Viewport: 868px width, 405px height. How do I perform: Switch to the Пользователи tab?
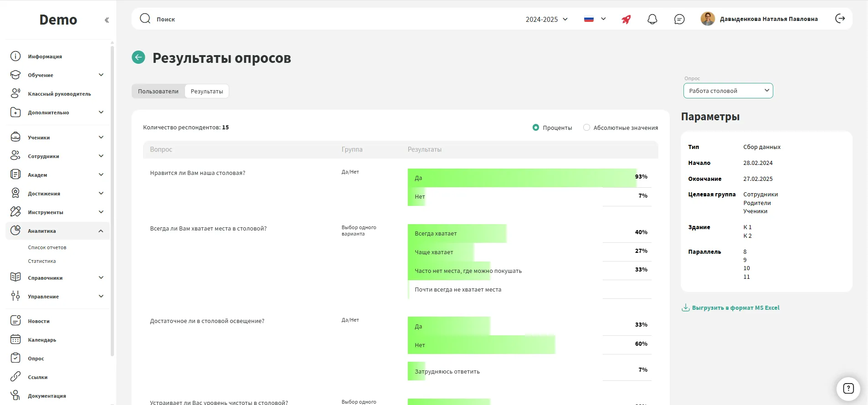[x=158, y=91]
